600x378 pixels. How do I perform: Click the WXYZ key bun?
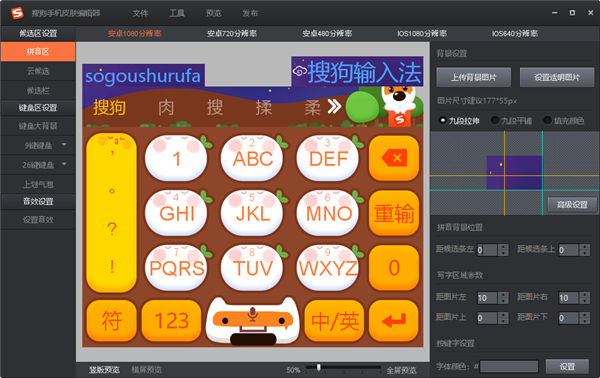pos(328,268)
